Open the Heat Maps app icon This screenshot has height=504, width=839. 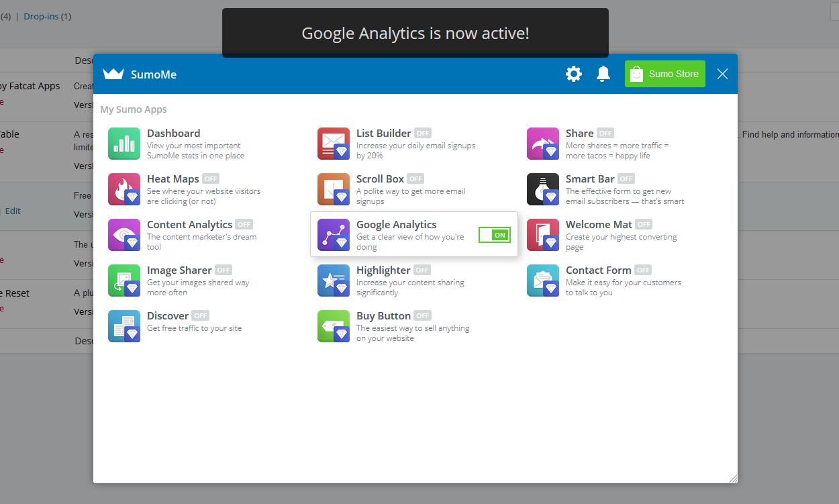point(124,189)
